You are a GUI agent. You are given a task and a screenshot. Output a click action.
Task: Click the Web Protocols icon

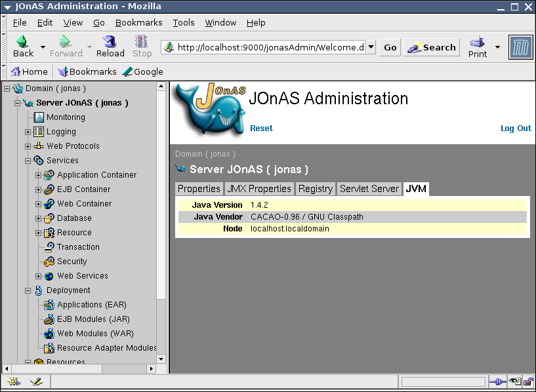[x=39, y=146]
